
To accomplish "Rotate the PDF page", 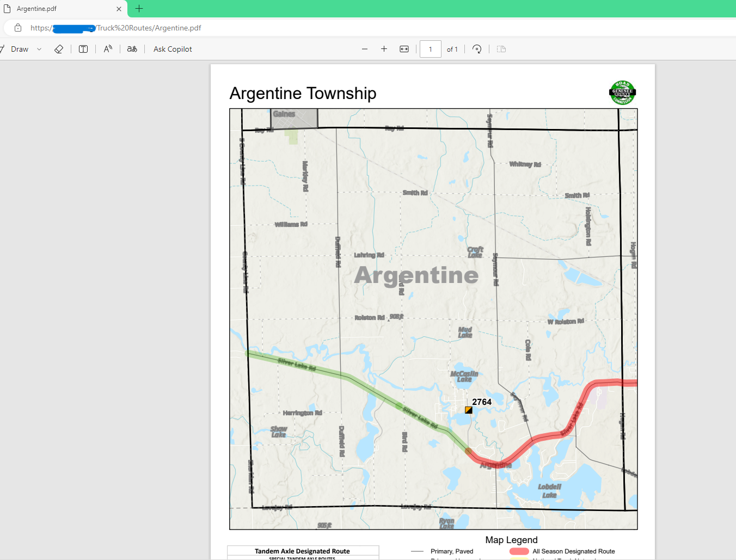I will coord(477,49).
